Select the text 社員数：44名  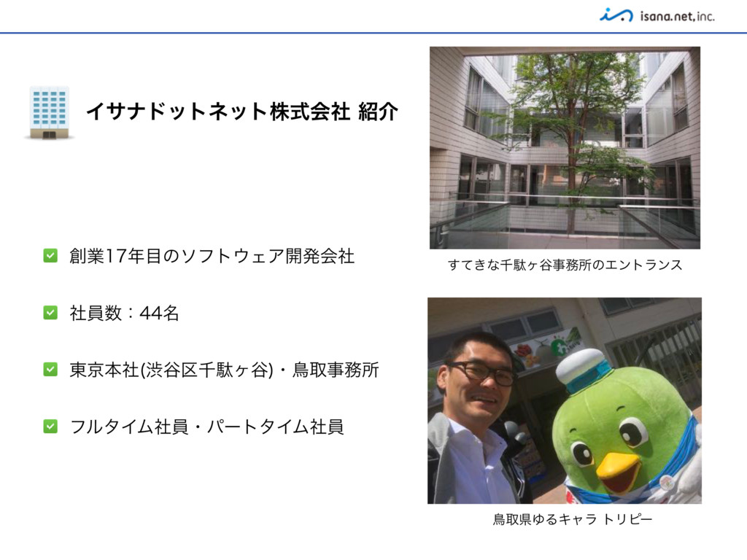pos(124,313)
